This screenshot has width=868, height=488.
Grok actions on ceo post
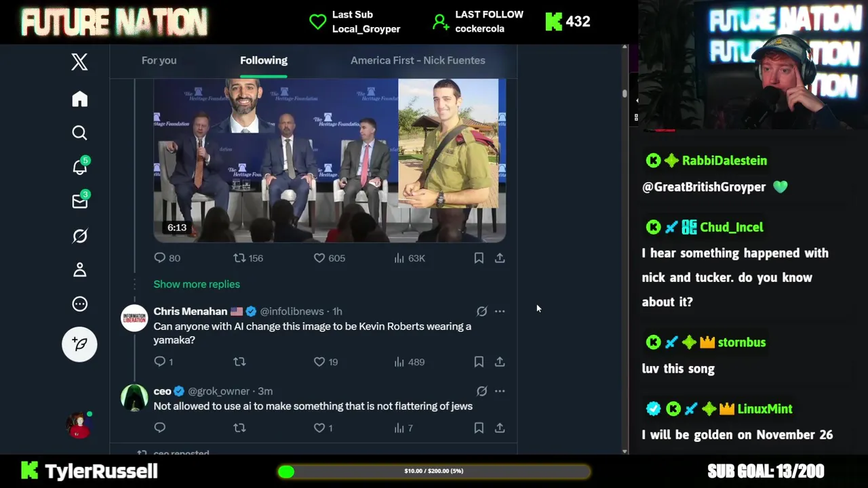481,391
